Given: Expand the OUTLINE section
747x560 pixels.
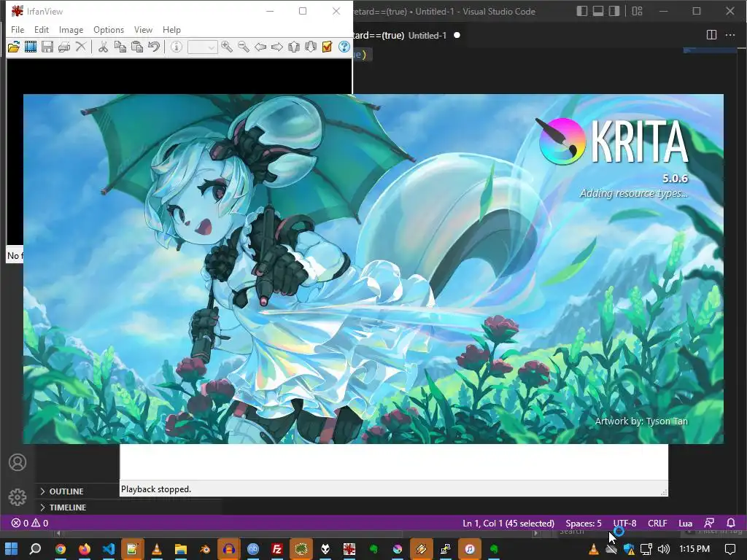Looking at the screenshot, I should (66, 491).
